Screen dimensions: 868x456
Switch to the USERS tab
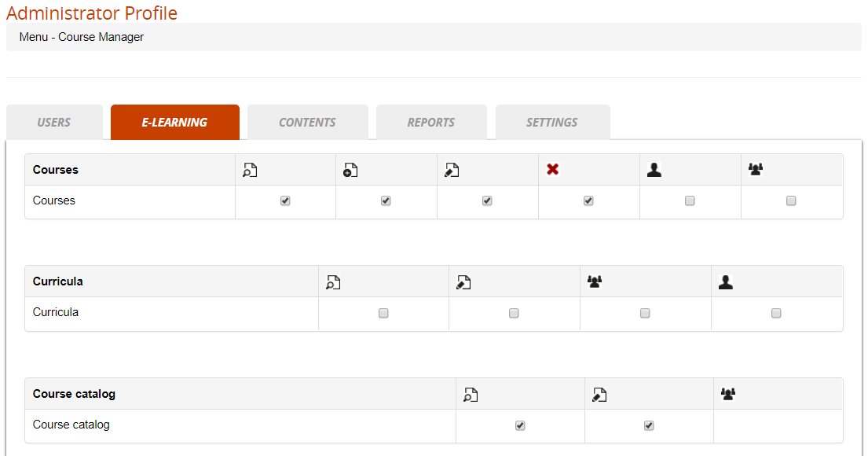pos(53,122)
